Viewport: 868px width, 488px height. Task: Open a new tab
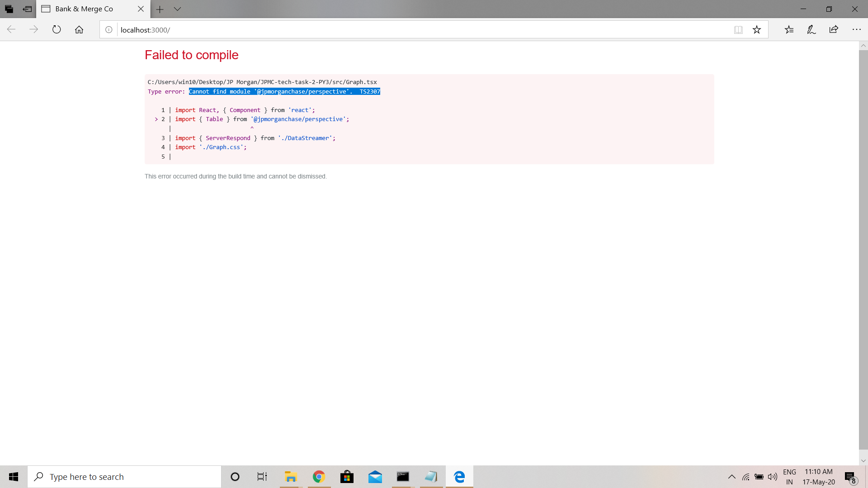(160, 9)
